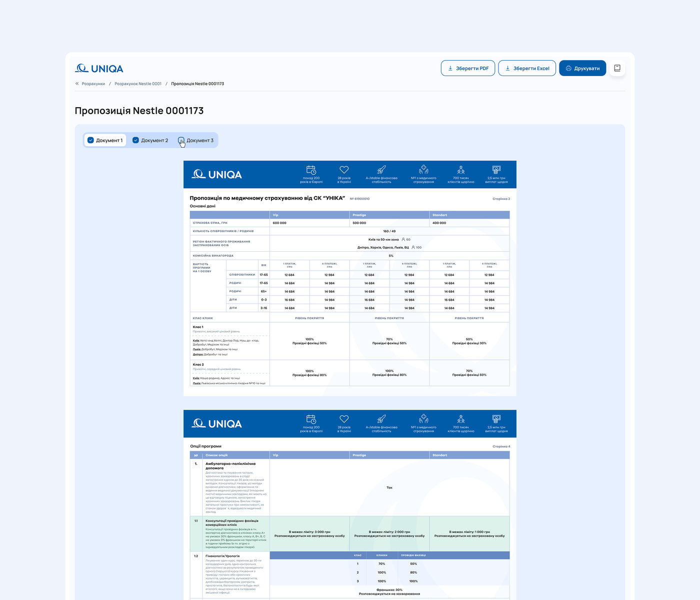Click the money payout icon on the Сторінка 2 page header
Screen dimensions: 700x600
pos(496,170)
